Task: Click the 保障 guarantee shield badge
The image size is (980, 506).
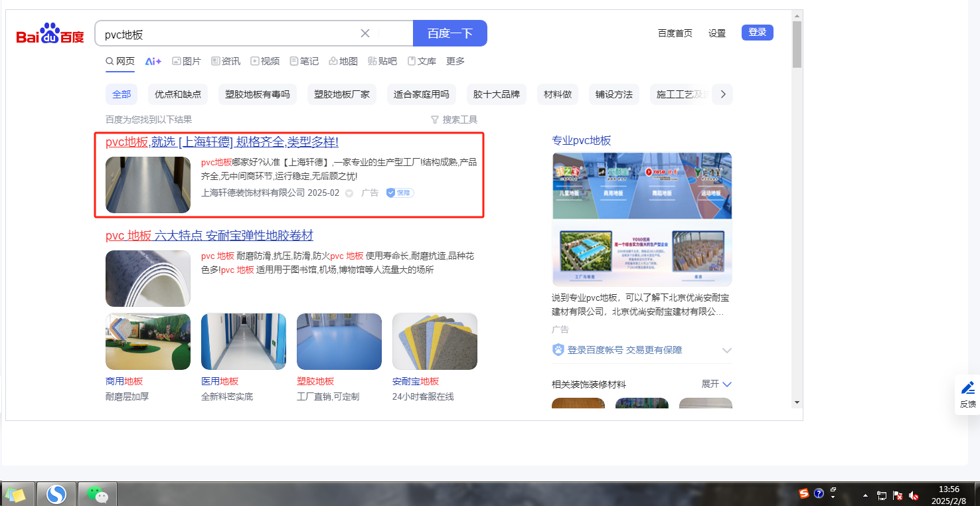Action: [x=400, y=193]
